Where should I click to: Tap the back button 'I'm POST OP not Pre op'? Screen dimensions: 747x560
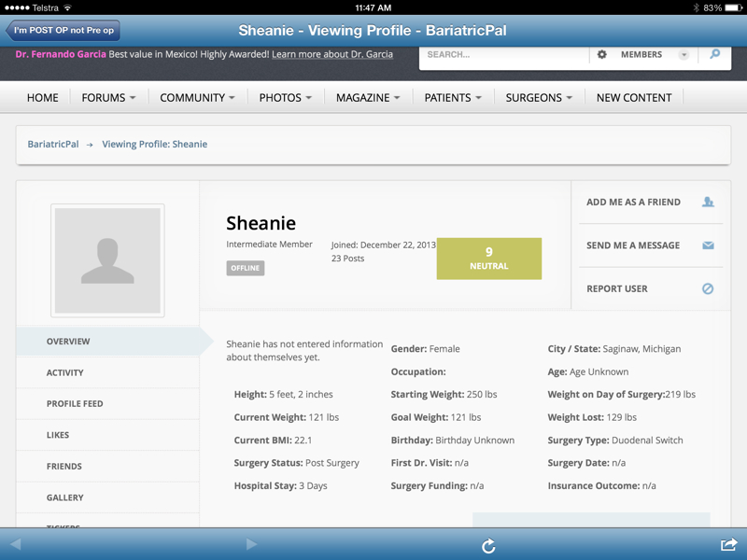tap(63, 31)
